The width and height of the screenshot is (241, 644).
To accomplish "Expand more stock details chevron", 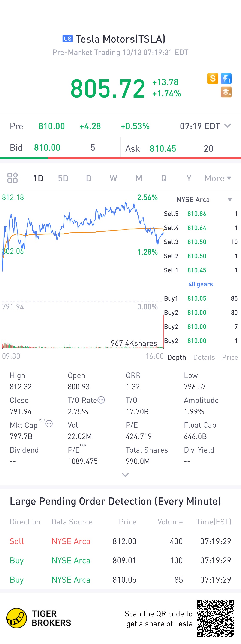I will point(125,475).
